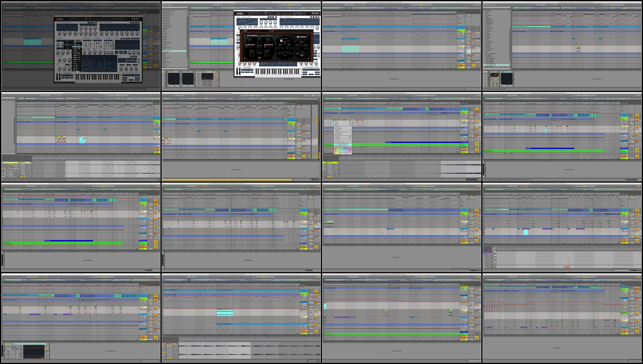This screenshot has width=643, height=364.
Task: Click the Soundtoys logo on EchoBoy
Action: [x=301, y=37]
